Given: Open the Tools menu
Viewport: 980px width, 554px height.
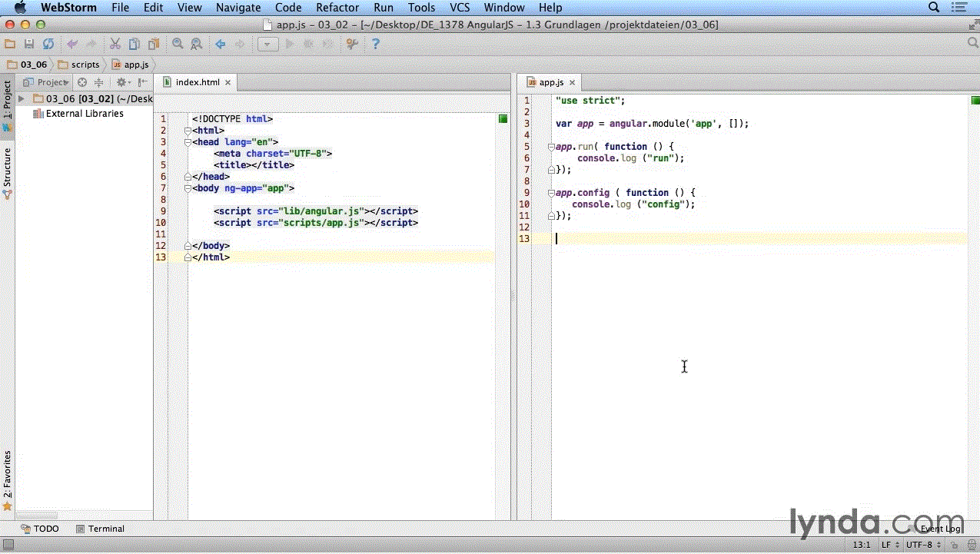Looking at the screenshot, I should coord(421,8).
